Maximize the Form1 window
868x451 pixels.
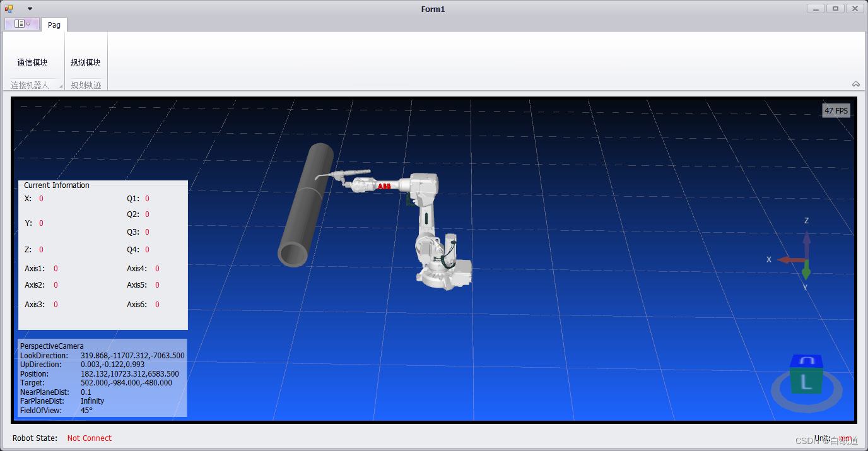point(835,8)
